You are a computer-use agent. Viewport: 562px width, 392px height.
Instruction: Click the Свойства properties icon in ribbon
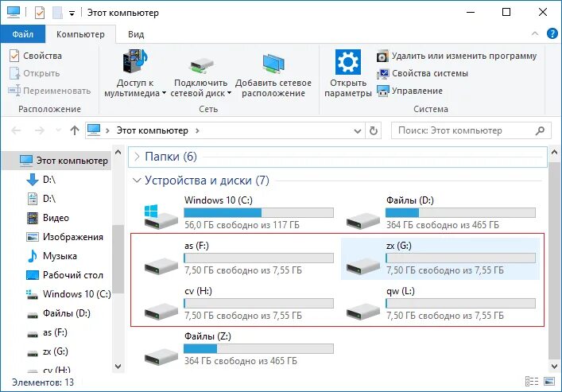tap(14, 56)
